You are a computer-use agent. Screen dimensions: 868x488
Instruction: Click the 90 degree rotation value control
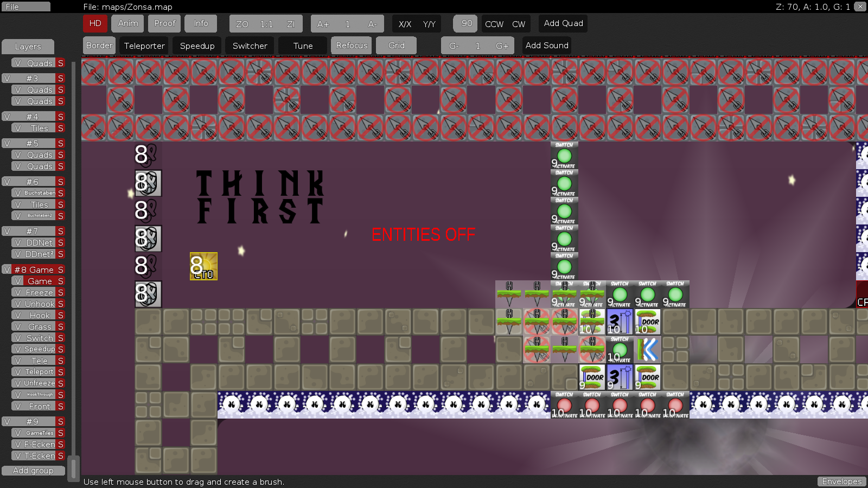point(465,24)
